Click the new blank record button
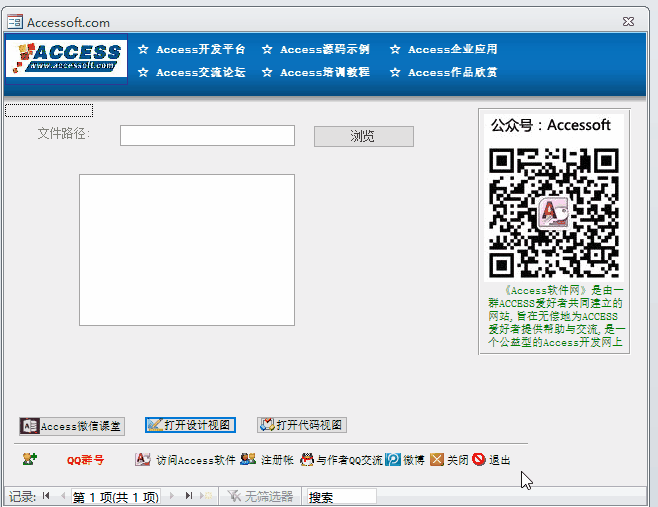658x507 pixels. point(206,496)
